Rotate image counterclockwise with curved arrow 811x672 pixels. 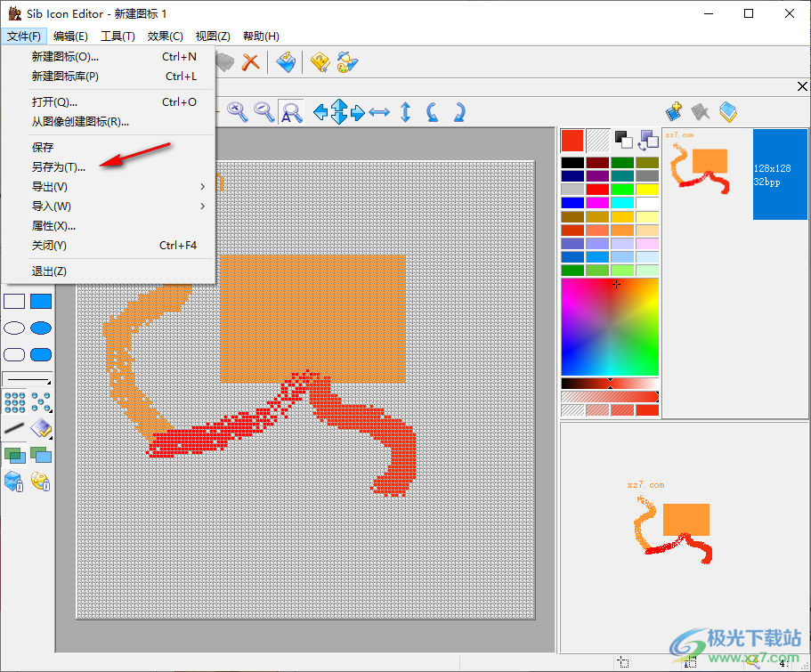(433, 112)
